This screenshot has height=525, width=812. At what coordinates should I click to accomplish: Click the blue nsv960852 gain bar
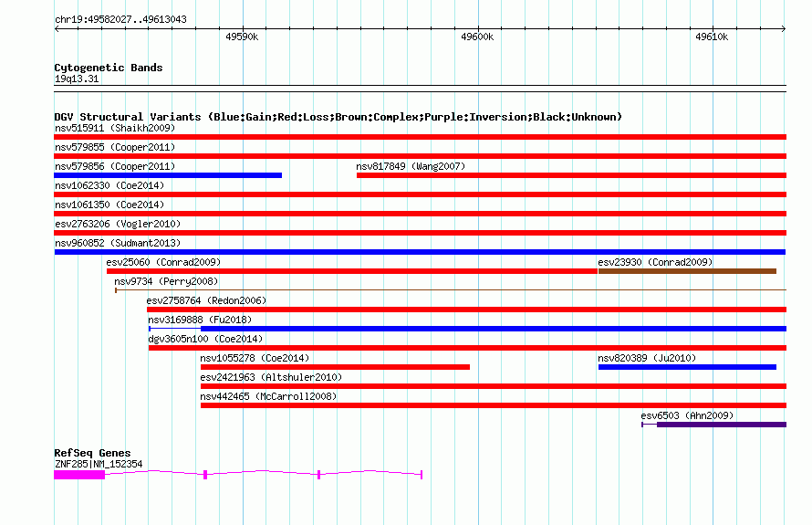[x=420, y=252]
